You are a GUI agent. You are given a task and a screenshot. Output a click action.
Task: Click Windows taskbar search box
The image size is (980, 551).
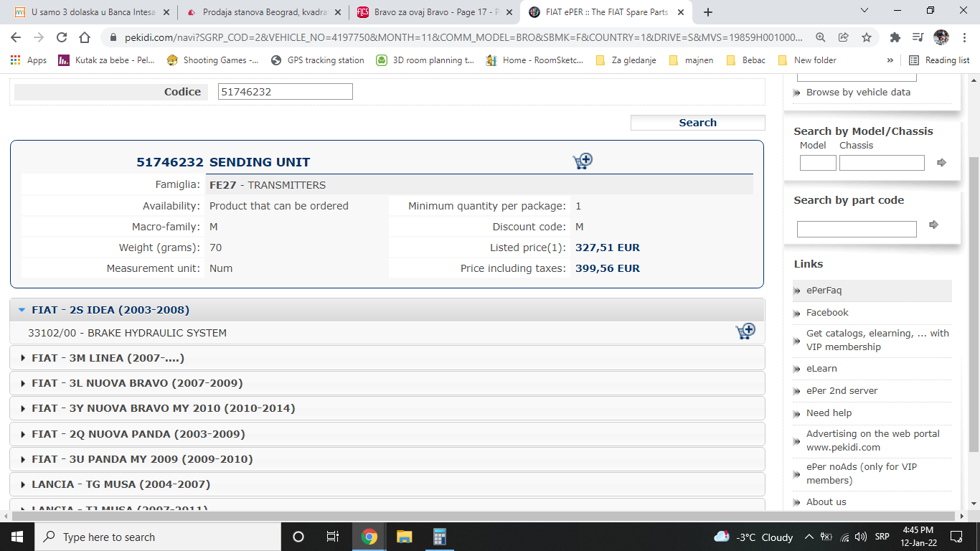158,537
